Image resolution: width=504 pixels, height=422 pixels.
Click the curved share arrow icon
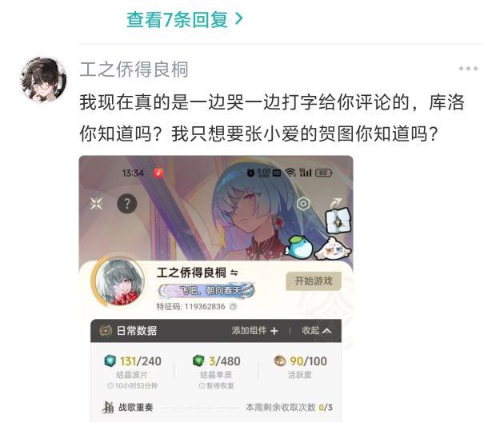[335, 202]
